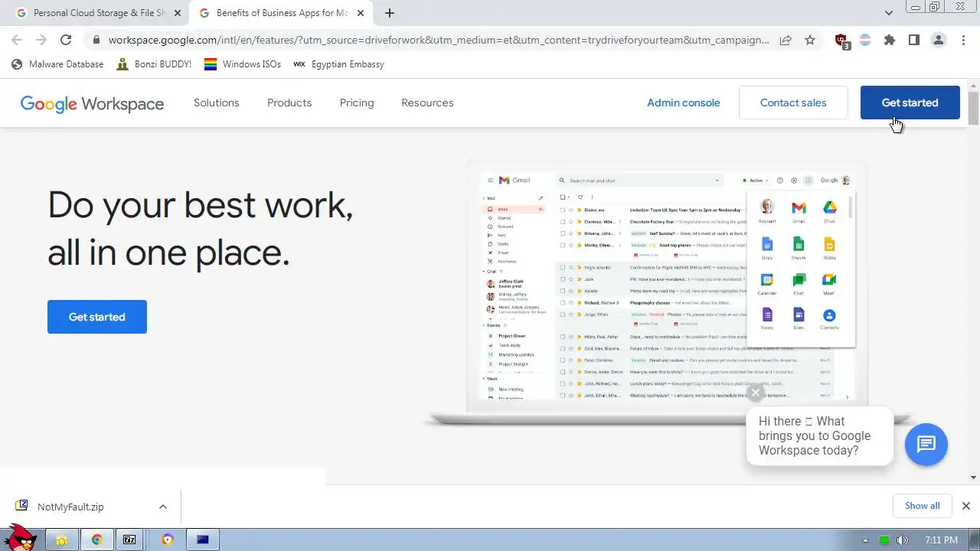
Task: Close the downloads bar
Action: pyautogui.click(x=965, y=506)
